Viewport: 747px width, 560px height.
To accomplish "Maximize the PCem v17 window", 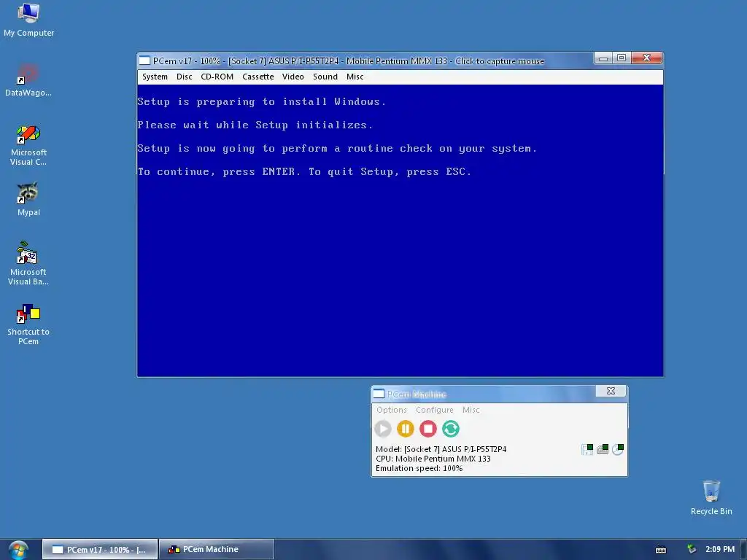I will (x=622, y=58).
